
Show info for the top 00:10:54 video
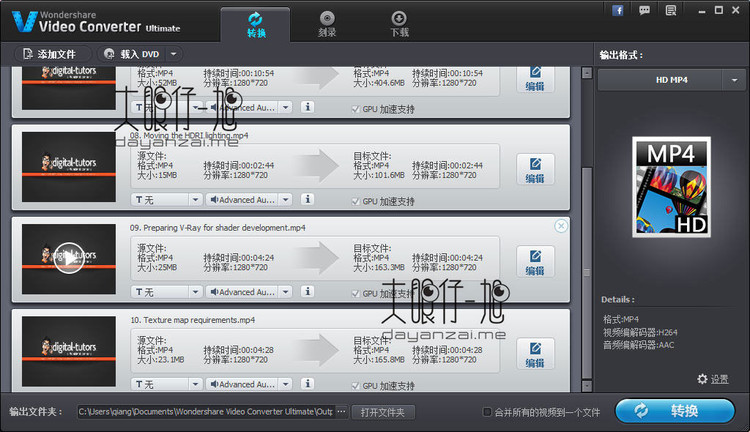pos(308,107)
